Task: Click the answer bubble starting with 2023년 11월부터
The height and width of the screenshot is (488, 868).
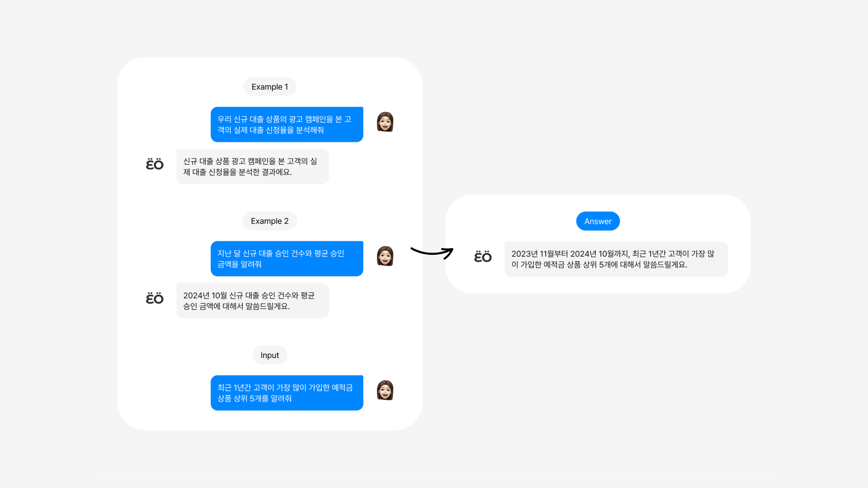Action: point(616,259)
